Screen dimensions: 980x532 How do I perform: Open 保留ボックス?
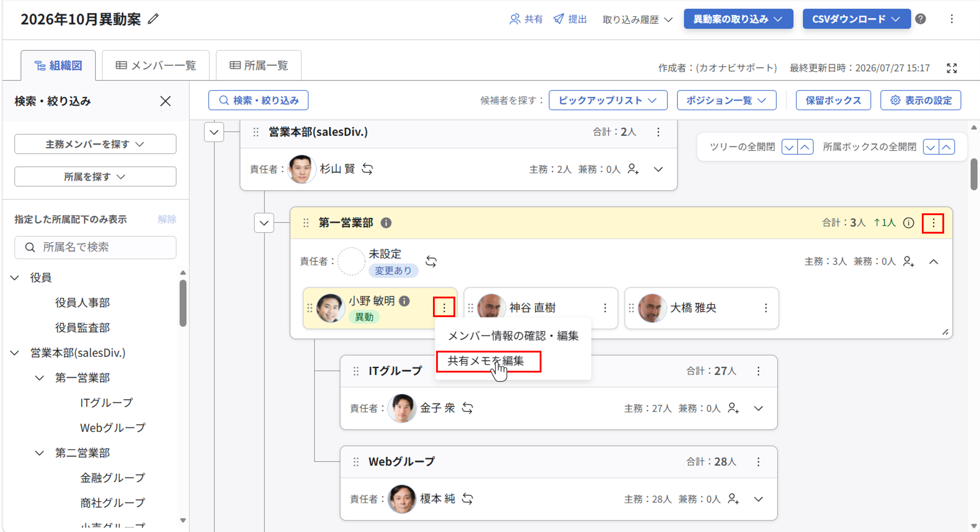click(833, 100)
